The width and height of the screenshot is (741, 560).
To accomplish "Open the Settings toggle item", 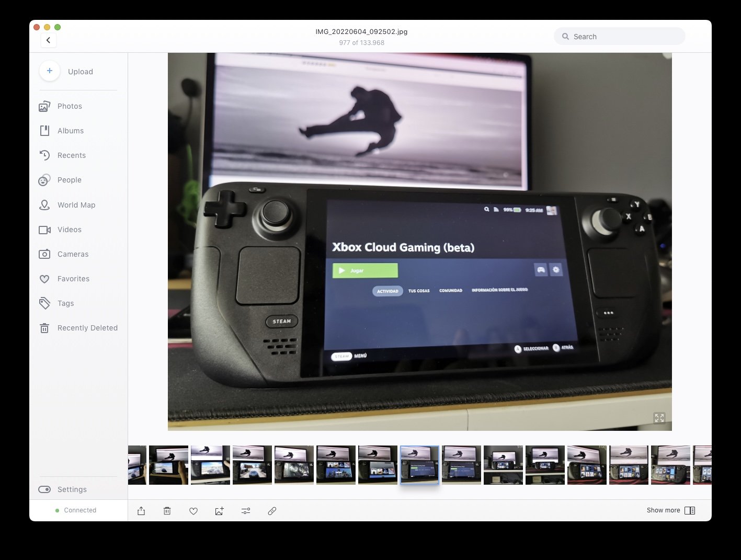I will click(72, 489).
